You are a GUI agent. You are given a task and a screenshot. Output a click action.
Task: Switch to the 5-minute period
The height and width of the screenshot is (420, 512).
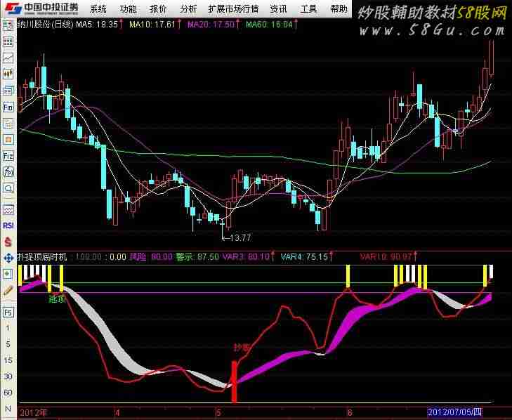pyautogui.click(x=8, y=344)
